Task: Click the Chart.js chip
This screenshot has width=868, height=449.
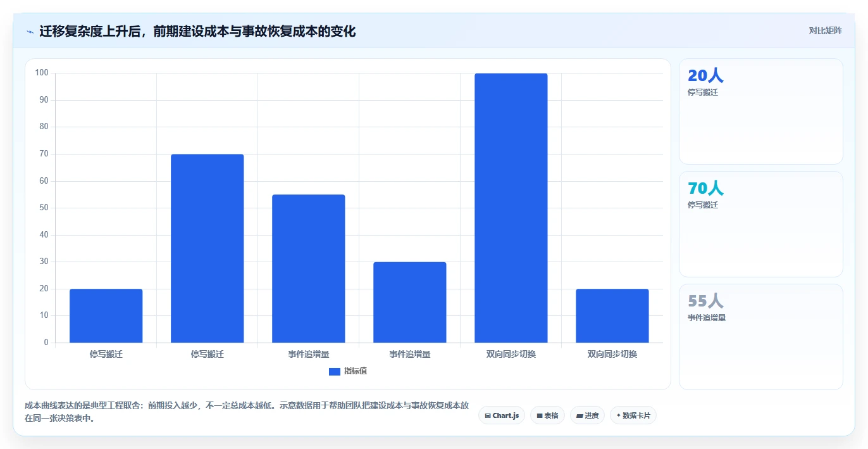Action: pos(502,415)
